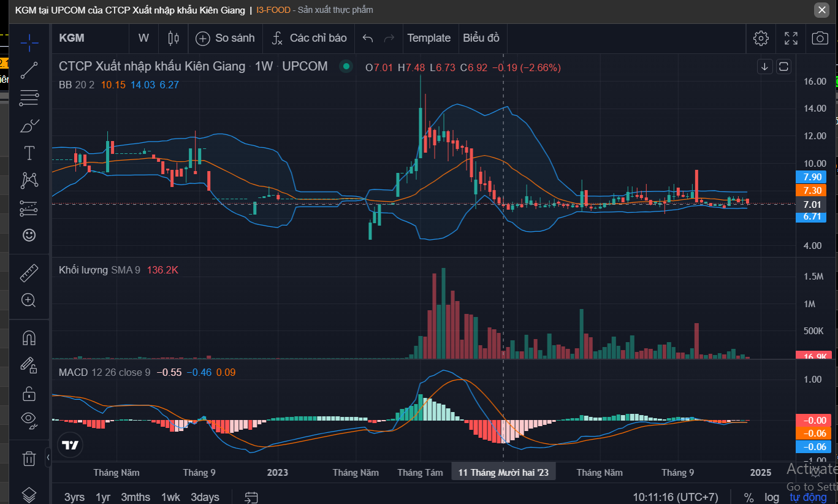The image size is (838, 504).
Task: Open the emoji icons tool
Action: point(29,235)
